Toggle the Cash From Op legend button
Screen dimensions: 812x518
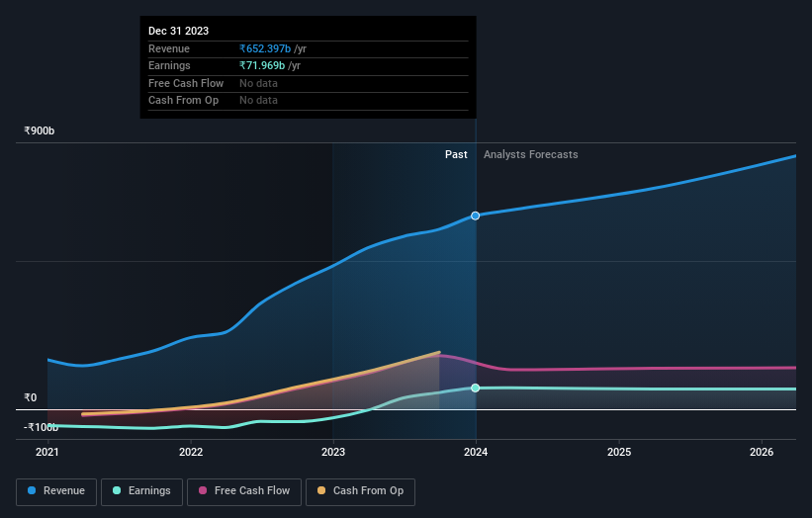click(360, 491)
